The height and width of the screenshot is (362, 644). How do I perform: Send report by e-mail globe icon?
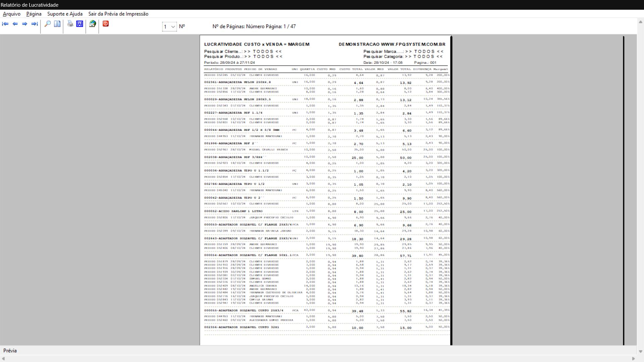pyautogui.click(x=93, y=24)
